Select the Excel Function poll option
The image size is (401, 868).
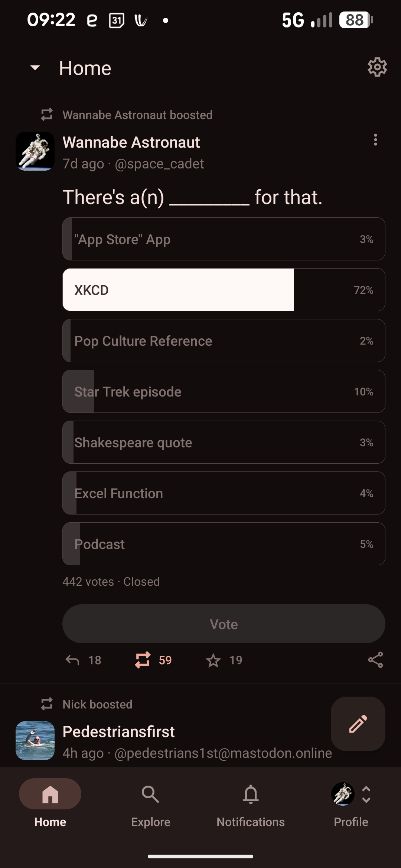point(224,493)
